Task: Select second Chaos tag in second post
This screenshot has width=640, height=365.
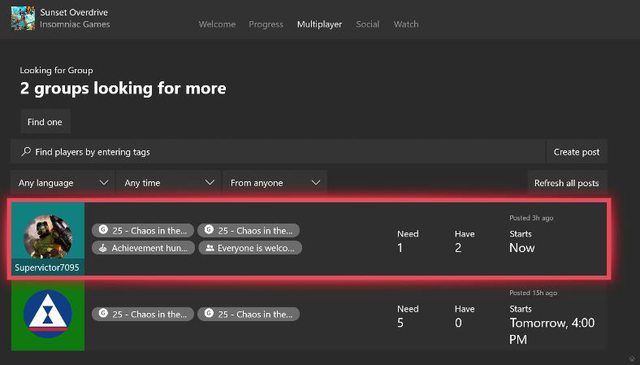Action: 249,314
